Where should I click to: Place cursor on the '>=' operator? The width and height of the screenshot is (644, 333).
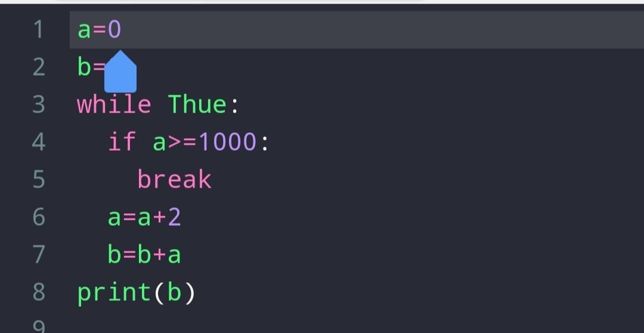(x=182, y=142)
